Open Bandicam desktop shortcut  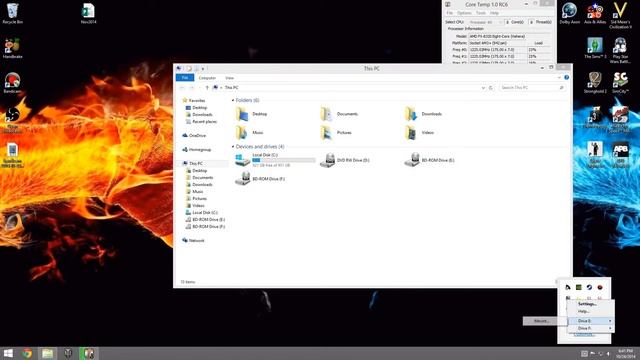tap(12, 83)
